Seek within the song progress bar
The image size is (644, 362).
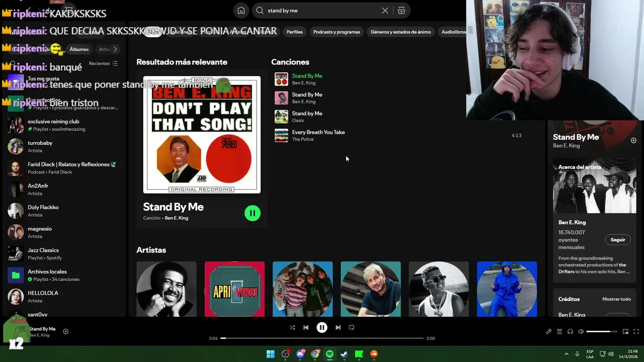[x=322, y=338]
